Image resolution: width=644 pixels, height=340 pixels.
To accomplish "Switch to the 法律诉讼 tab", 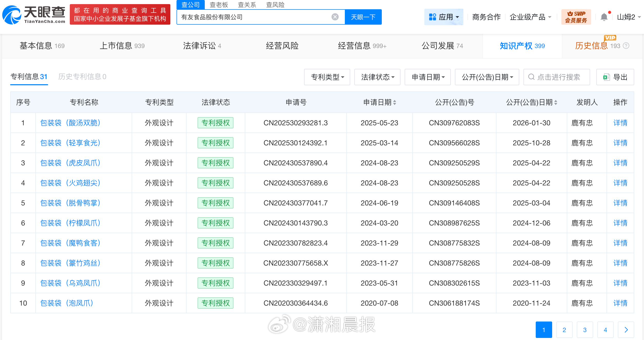I will pyautogui.click(x=202, y=46).
